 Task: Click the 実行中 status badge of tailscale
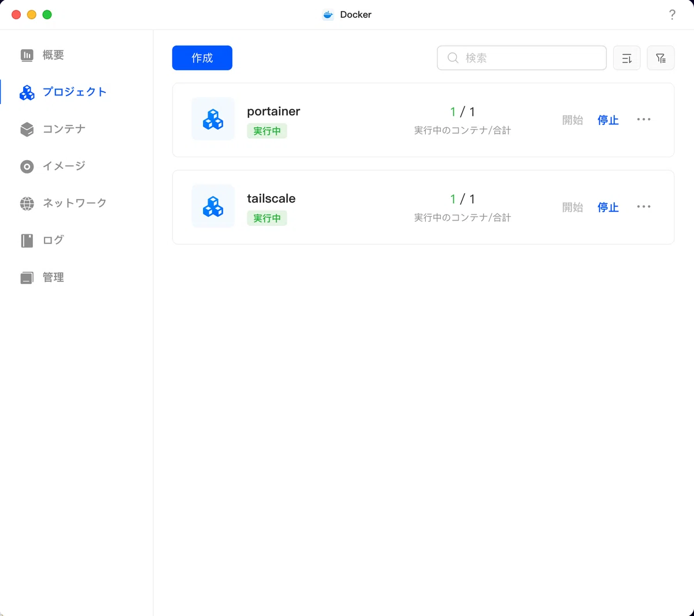267,218
